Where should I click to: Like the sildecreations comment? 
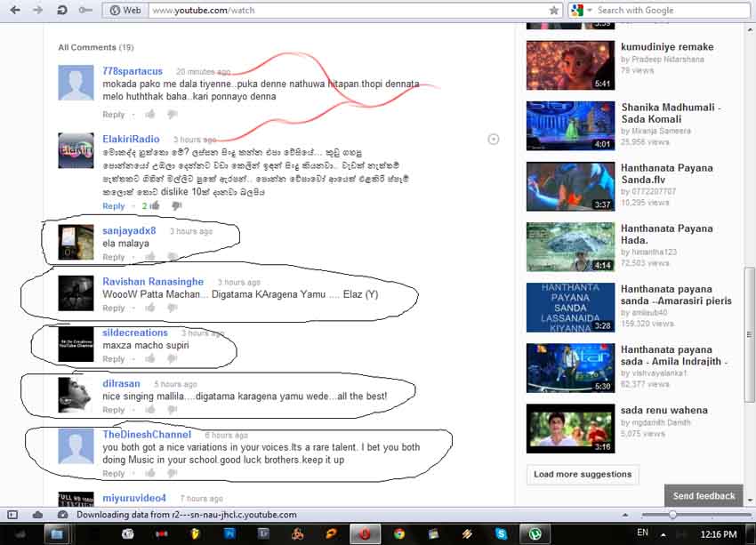click(150, 358)
